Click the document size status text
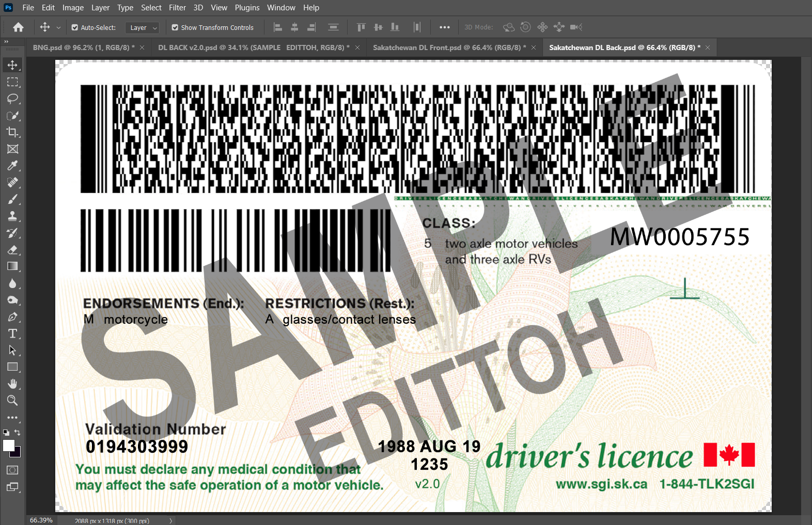This screenshot has width=812, height=525. [112, 521]
